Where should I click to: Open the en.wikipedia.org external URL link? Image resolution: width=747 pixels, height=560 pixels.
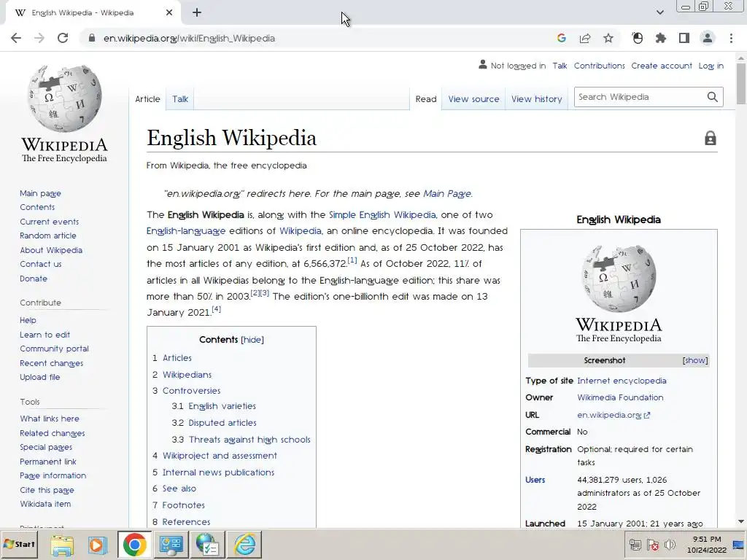pos(614,415)
